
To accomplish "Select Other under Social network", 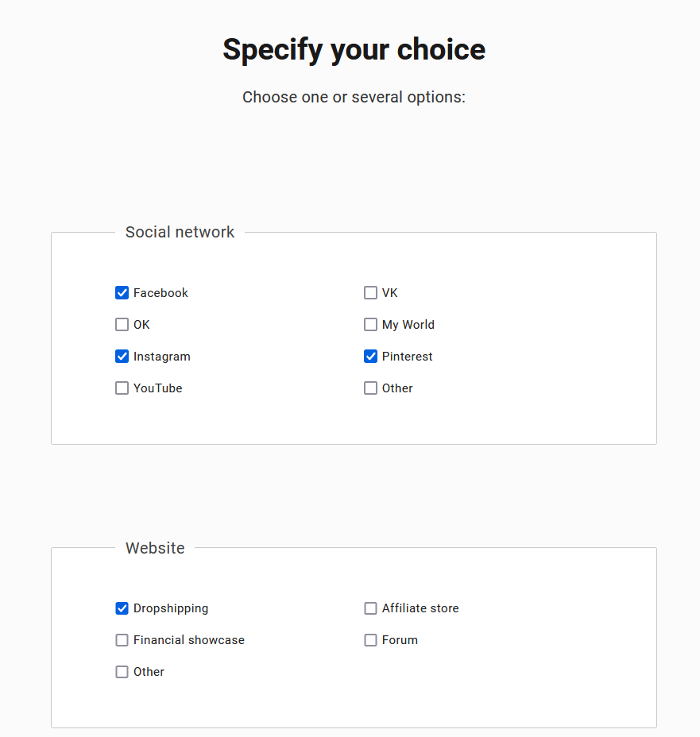I will [370, 388].
